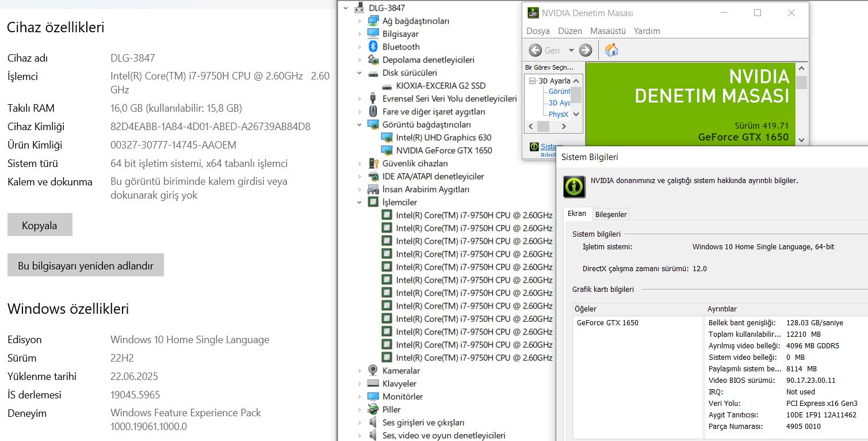Collapse the İşlemciler node
Image resolution: width=868 pixels, height=441 pixels.
[x=360, y=202]
